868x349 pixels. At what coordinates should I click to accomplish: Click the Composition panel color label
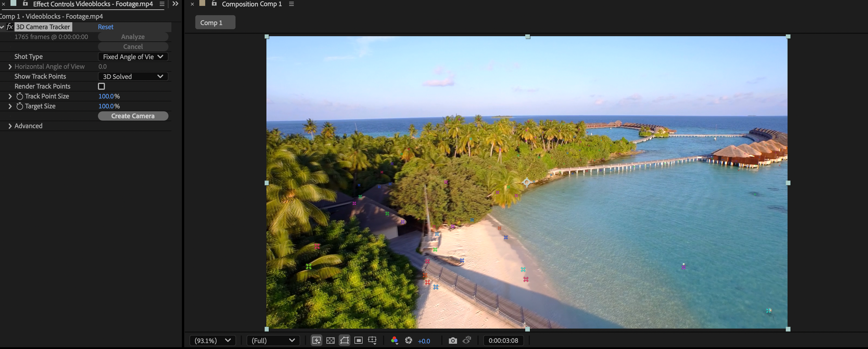point(202,3)
